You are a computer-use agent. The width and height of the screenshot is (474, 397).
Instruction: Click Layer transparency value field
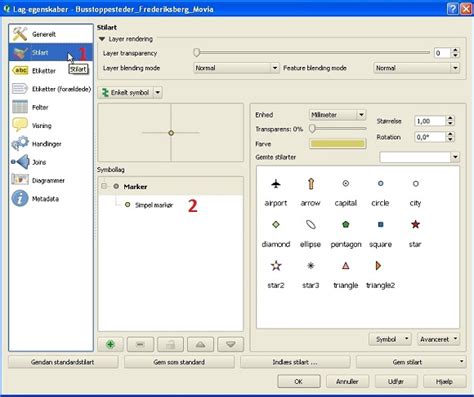(442, 53)
